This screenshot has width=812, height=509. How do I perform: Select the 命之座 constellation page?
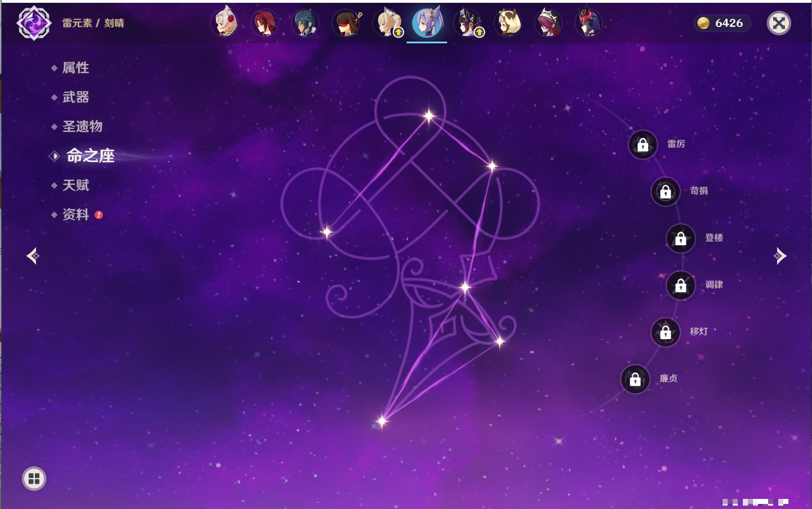[91, 156]
